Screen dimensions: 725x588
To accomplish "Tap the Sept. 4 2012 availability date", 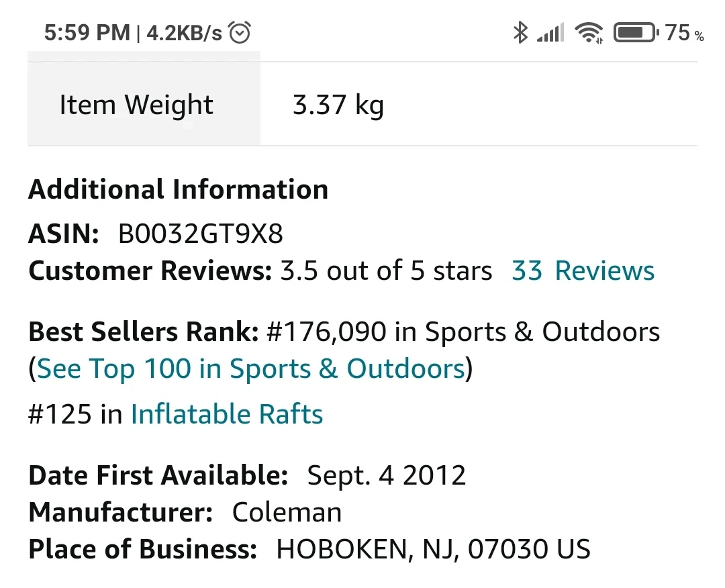I will [386, 476].
